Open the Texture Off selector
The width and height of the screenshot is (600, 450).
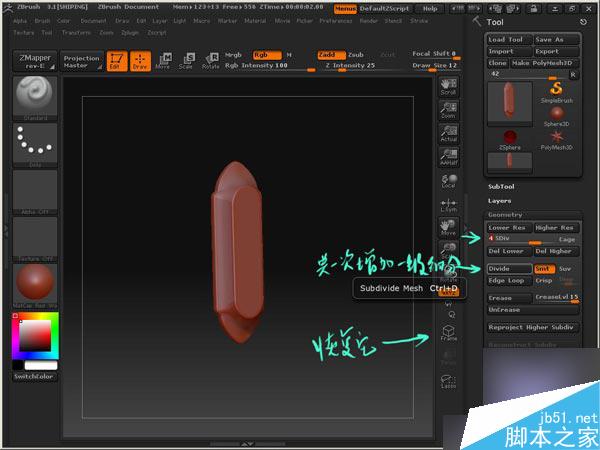click(35, 239)
